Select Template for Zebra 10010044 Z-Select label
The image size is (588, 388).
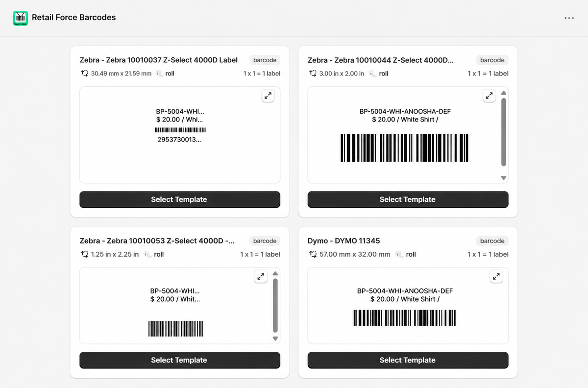coord(408,199)
